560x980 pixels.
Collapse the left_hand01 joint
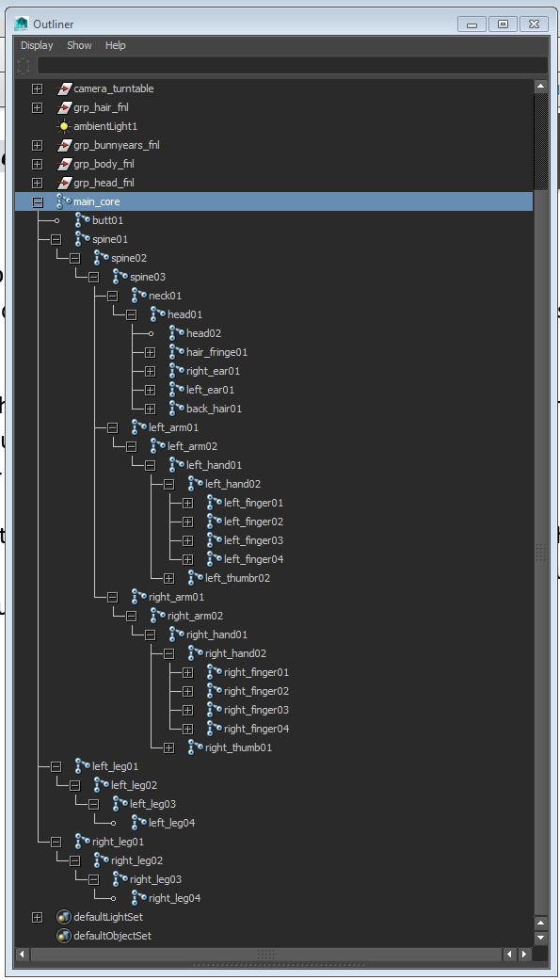pyautogui.click(x=150, y=465)
